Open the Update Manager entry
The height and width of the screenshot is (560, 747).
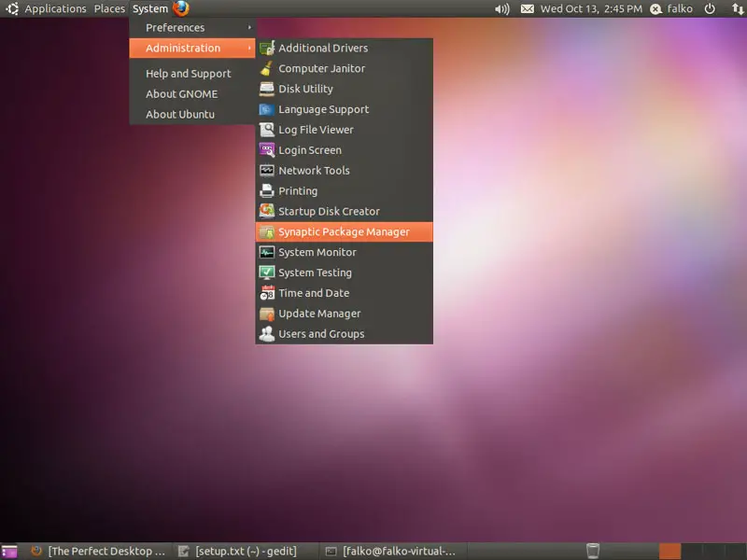(x=344, y=314)
